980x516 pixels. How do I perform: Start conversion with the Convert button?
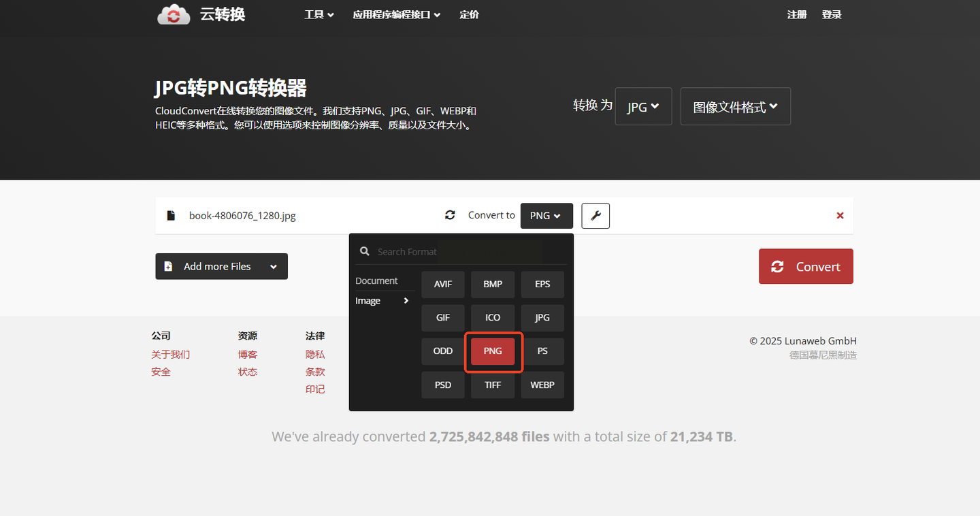click(806, 266)
